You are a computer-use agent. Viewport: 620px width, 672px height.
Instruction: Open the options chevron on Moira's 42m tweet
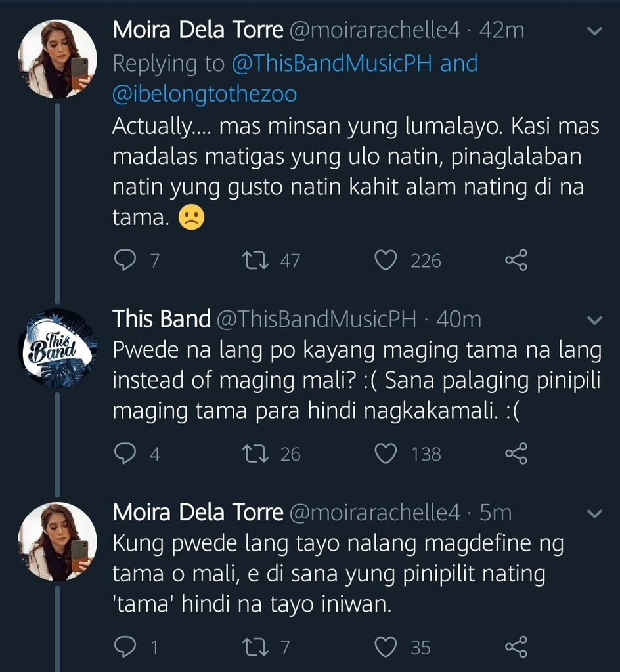click(594, 31)
